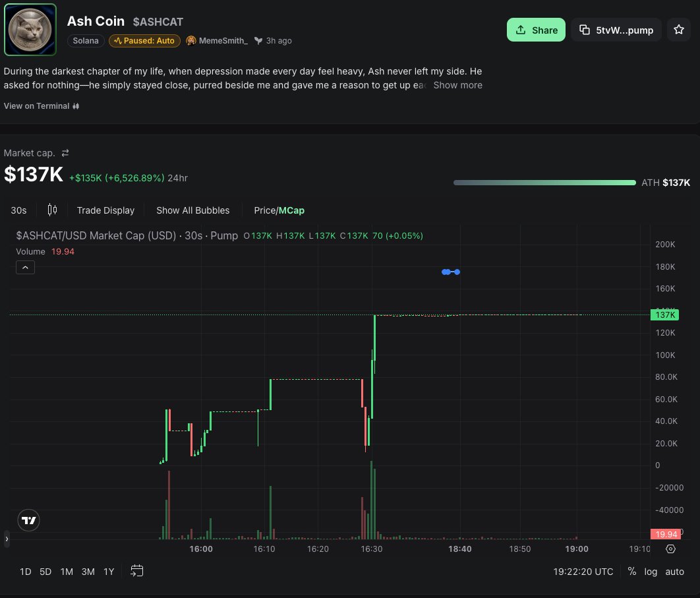Click the red 19.94 volume axis label
The image size is (700, 598).
(x=666, y=534)
